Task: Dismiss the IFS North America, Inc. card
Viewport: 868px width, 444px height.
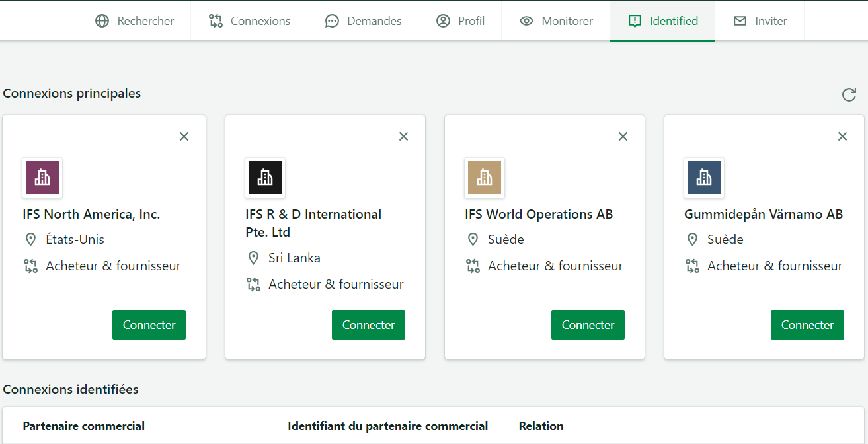Action: [x=184, y=137]
